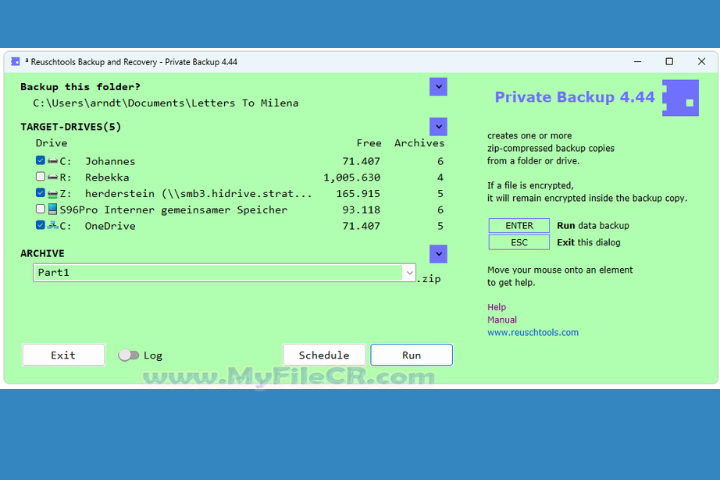Click the Archives column header
The height and width of the screenshot is (480, 720).
[419, 143]
